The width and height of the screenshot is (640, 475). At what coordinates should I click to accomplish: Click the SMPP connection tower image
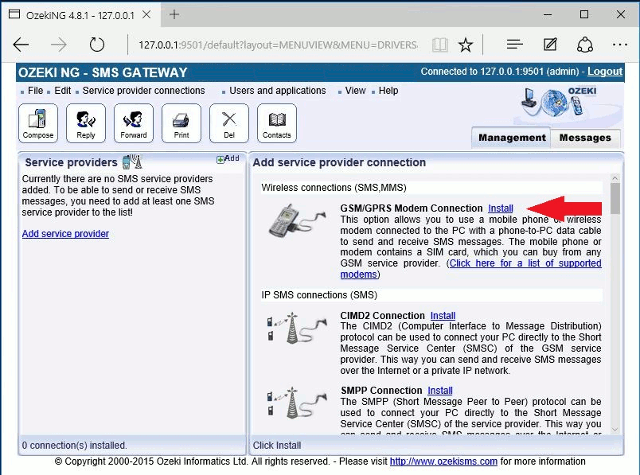click(297, 403)
